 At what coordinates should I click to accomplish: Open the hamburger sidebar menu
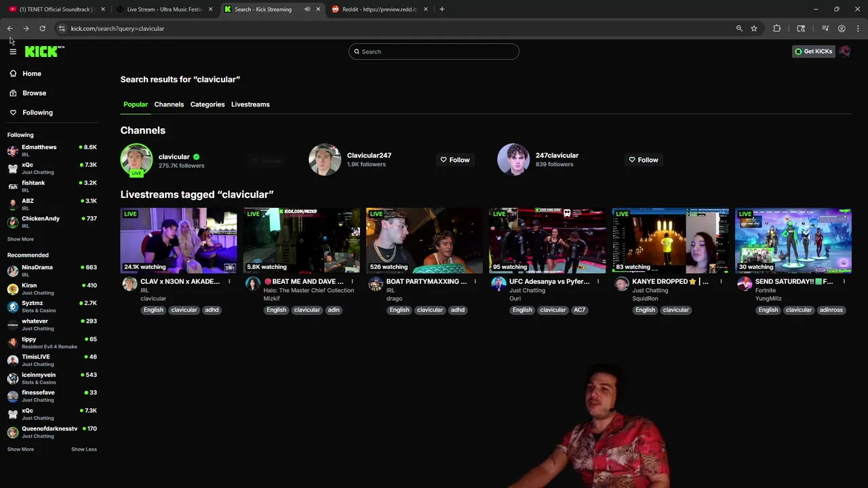[x=13, y=52]
